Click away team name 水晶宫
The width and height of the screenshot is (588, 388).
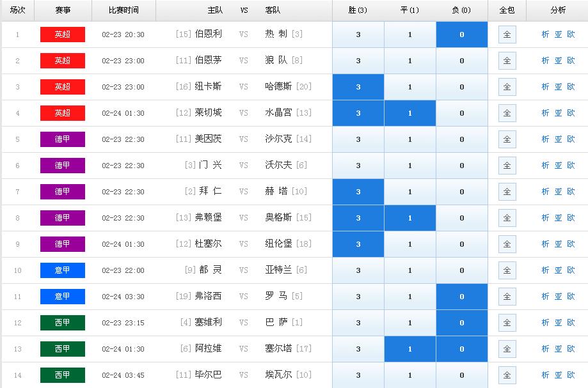(278, 113)
